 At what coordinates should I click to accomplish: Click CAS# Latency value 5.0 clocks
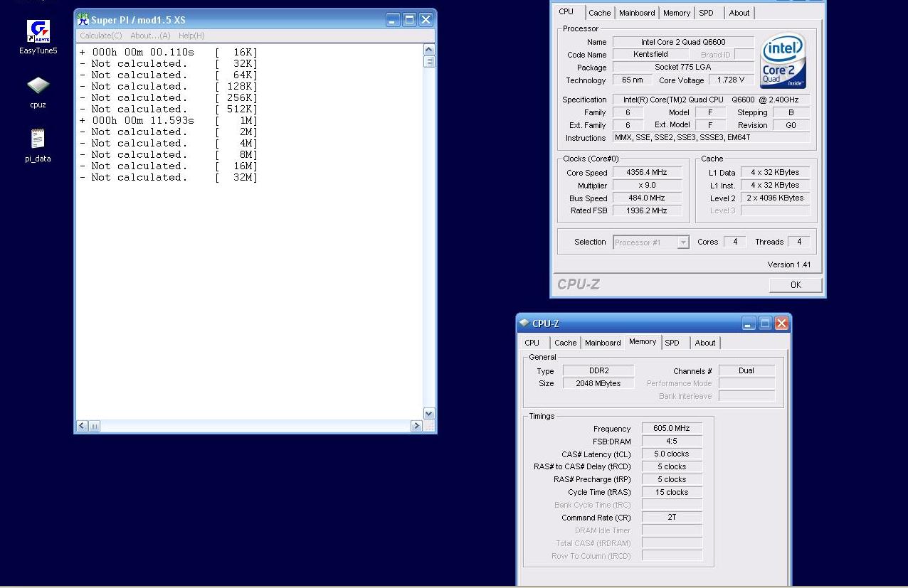672,454
